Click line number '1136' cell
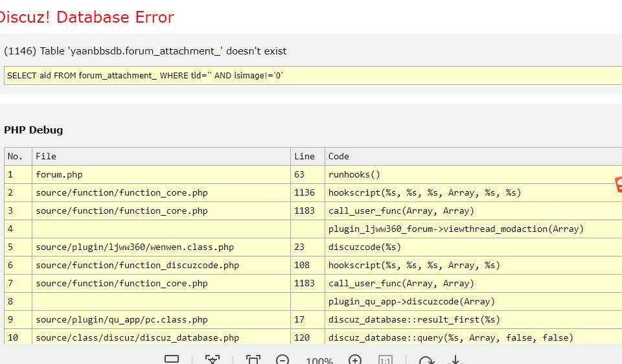 pyautogui.click(x=307, y=193)
